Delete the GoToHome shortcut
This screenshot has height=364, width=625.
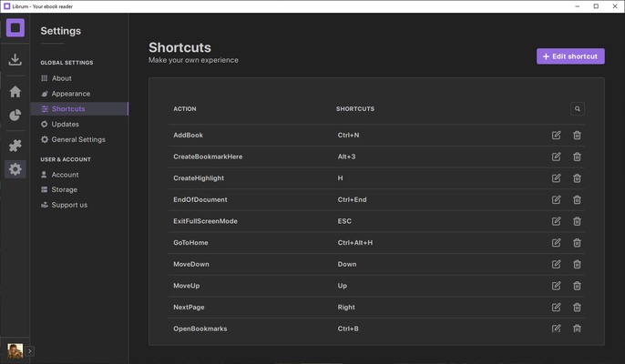pyautogui.click(x=577, y=243)
